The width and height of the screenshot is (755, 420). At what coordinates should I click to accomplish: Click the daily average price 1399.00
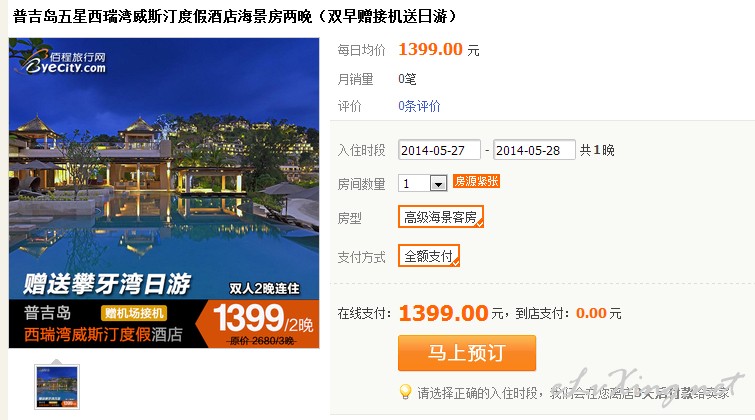pyautogui.click(x=430, y=49)
